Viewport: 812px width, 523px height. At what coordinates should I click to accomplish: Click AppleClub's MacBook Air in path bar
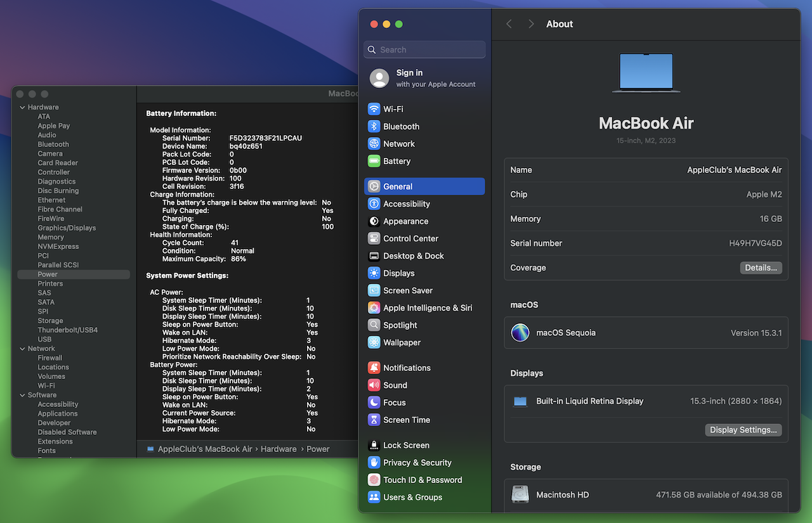tap(205, 449)
